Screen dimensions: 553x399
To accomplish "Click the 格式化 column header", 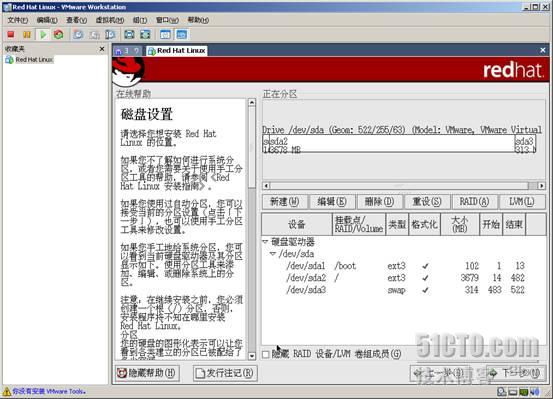I will pos(424,224).
